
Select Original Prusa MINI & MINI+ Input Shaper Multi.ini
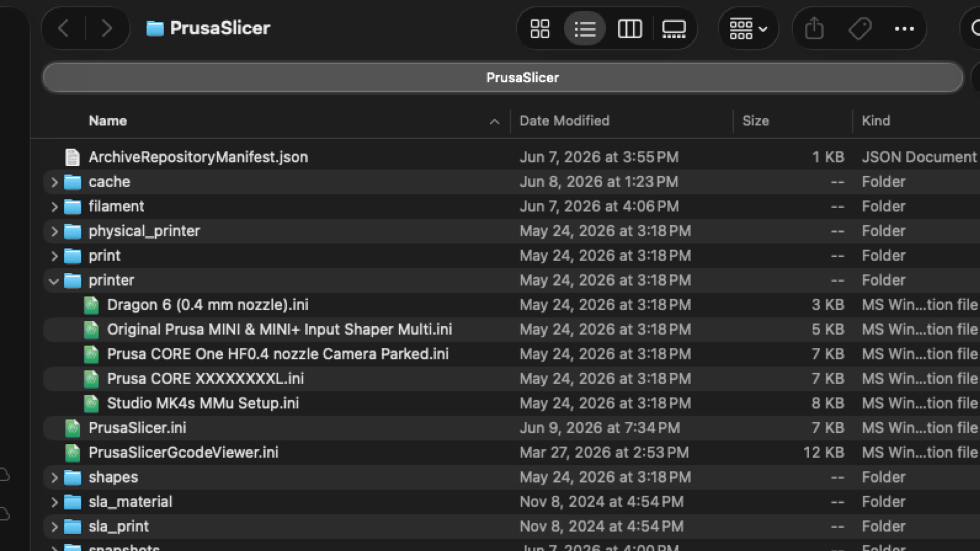(280, 329)
